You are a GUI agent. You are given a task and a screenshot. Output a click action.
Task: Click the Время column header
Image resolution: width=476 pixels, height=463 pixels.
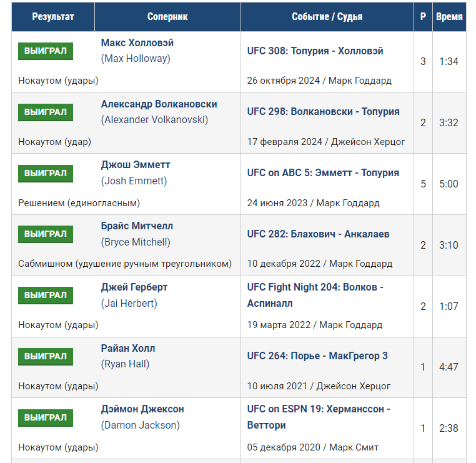pos(449,17)
